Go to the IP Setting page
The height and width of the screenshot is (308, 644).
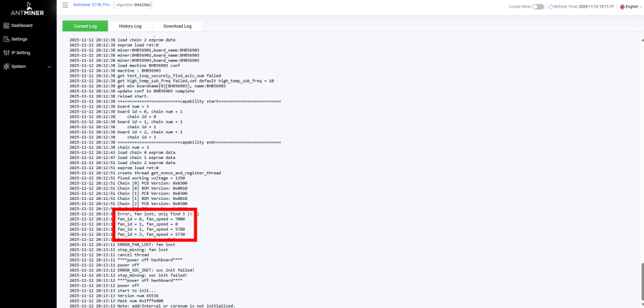coord(21,53)
